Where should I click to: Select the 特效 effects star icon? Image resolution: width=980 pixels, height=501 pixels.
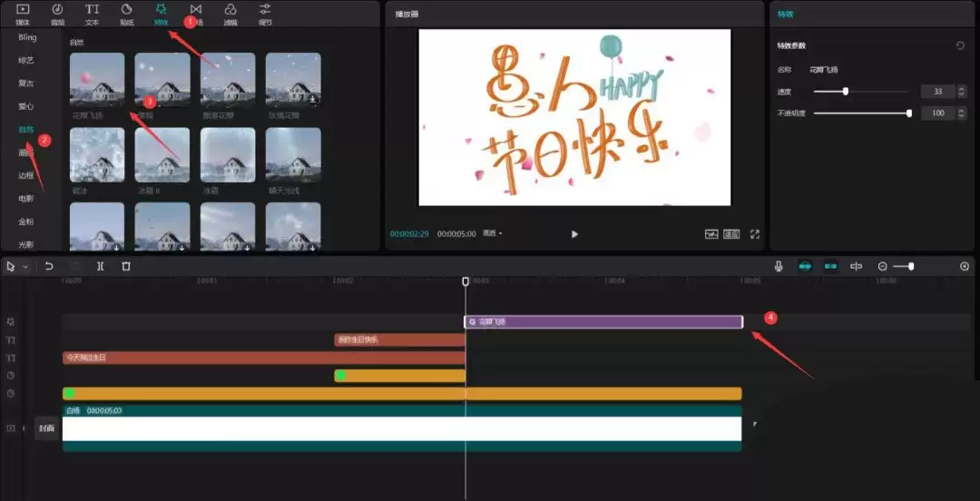tap(162, 9)
